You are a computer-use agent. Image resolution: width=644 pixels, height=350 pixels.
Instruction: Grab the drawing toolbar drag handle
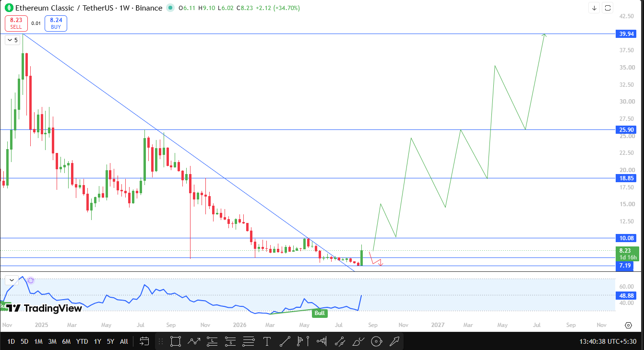[x=161, y=341]
